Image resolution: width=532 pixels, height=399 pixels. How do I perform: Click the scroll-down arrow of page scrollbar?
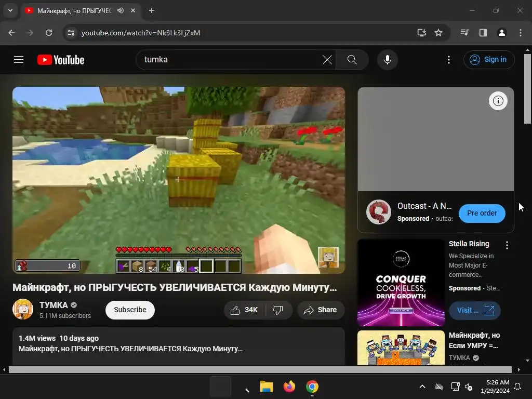click(528, 361)
